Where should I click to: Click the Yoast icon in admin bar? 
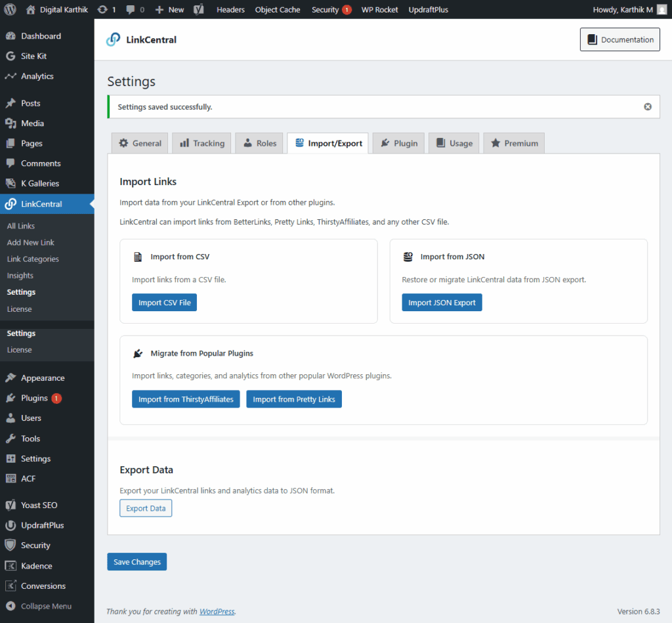[x=198, y=10]
